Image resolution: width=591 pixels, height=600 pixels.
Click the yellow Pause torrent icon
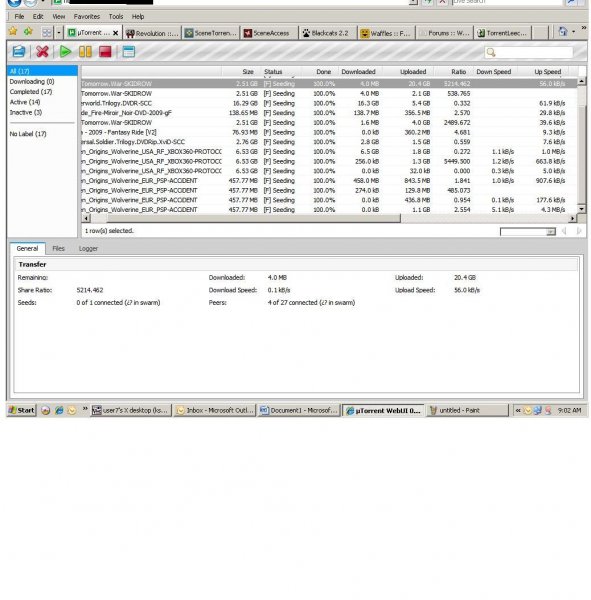tap(85, 52)
